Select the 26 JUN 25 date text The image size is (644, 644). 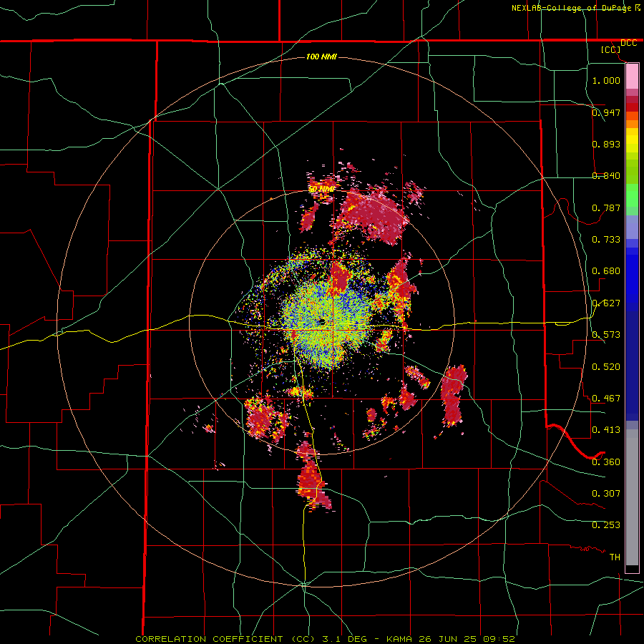click(448, 639)
